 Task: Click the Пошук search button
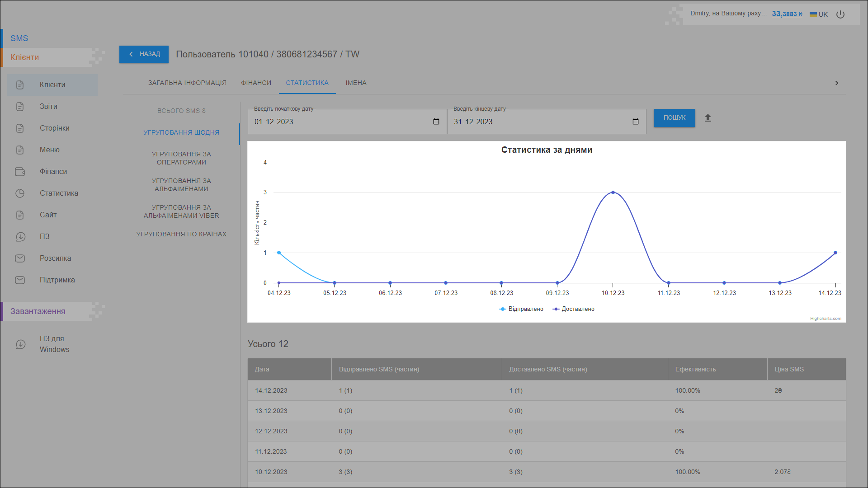tap(674, 118)
